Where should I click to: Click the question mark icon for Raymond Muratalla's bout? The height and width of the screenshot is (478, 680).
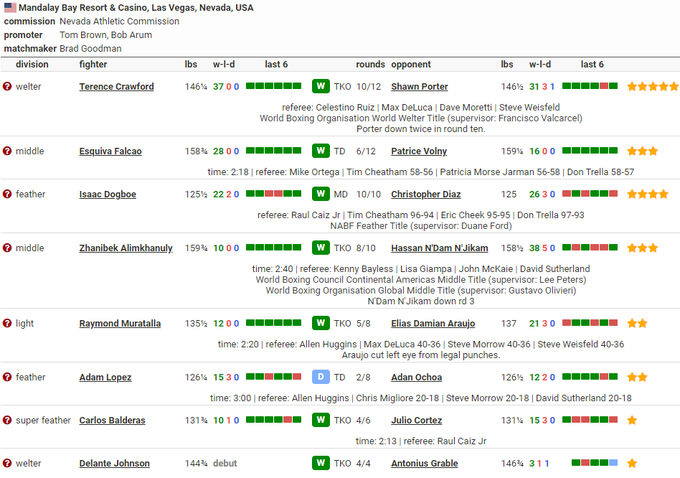click(x=8, y=324)
